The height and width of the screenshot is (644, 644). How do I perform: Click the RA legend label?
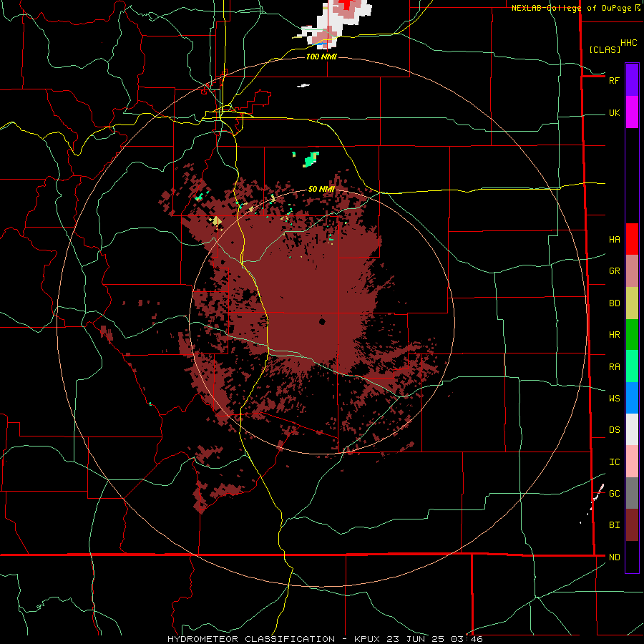[614, 366]
